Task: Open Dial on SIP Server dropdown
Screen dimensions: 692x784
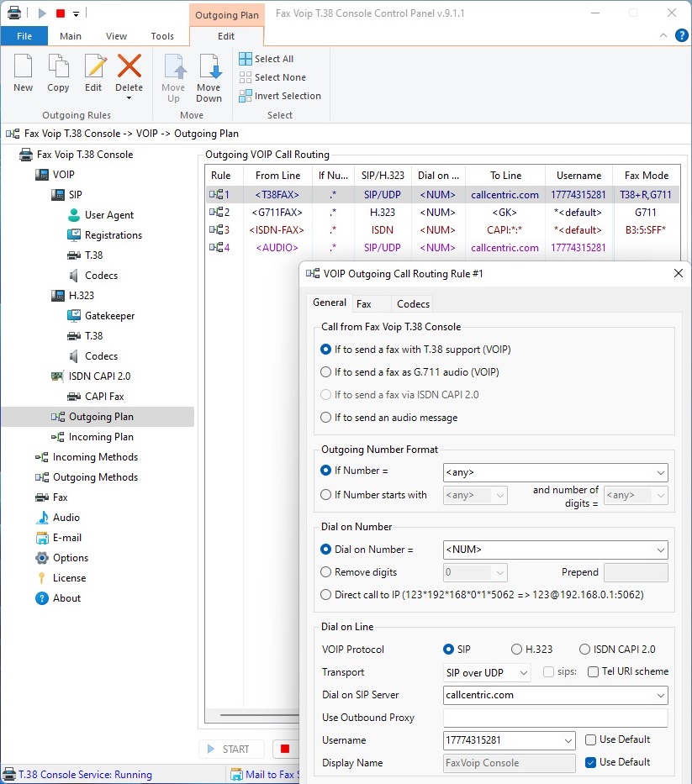Action: [661, 695]
